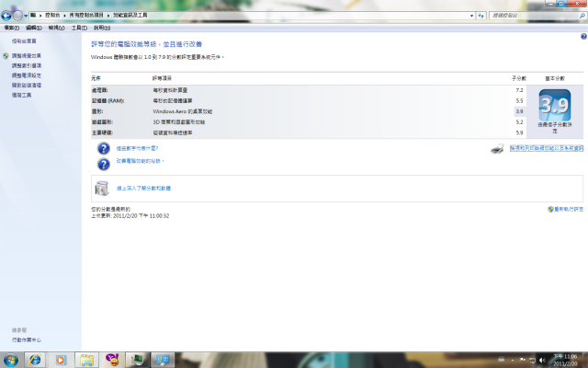Click the Windows Aero rating description text
Screen dimensions: 588x368
(x=183, y=111)
